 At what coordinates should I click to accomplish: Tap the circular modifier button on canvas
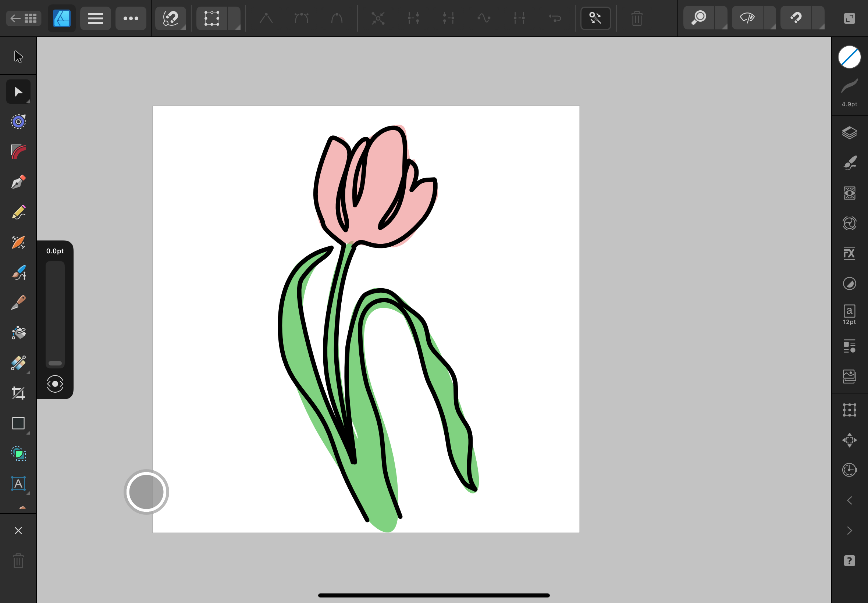[x=146, y=492]
